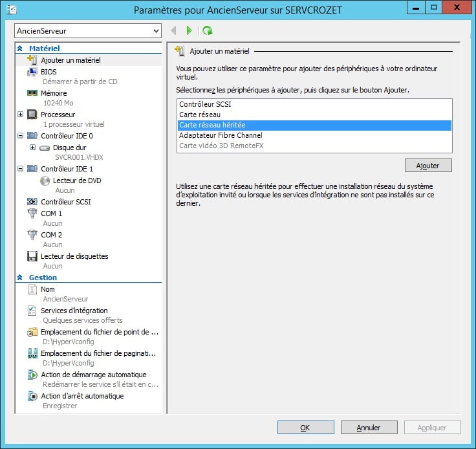The height and width of the screenshot is (449, 476).
Task: Select the Contrôleur IDE 0 label in the tree
Action: coord(67,136)
